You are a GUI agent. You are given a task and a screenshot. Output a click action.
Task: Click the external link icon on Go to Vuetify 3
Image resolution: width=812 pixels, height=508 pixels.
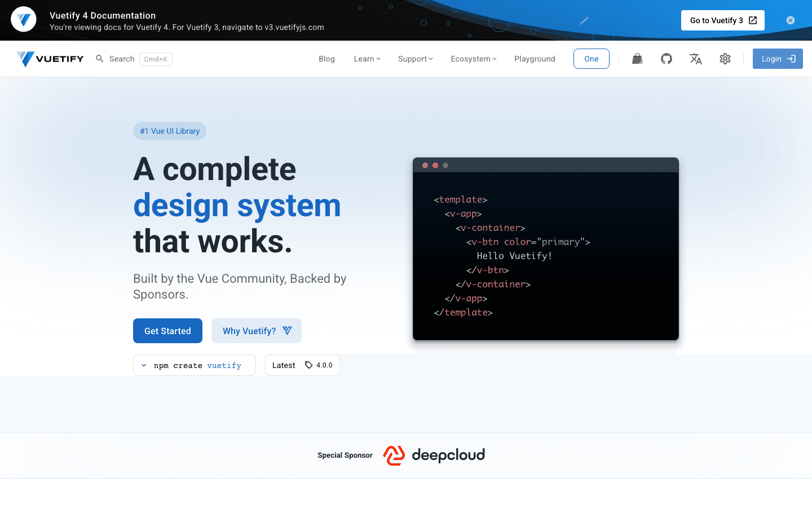pos(753,20)
